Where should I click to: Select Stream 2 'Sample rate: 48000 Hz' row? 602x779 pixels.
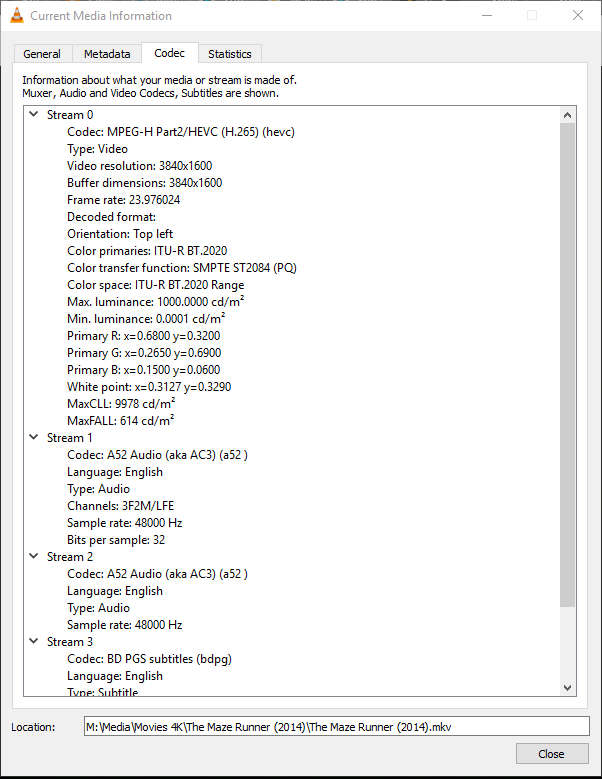tap(125, 624)
